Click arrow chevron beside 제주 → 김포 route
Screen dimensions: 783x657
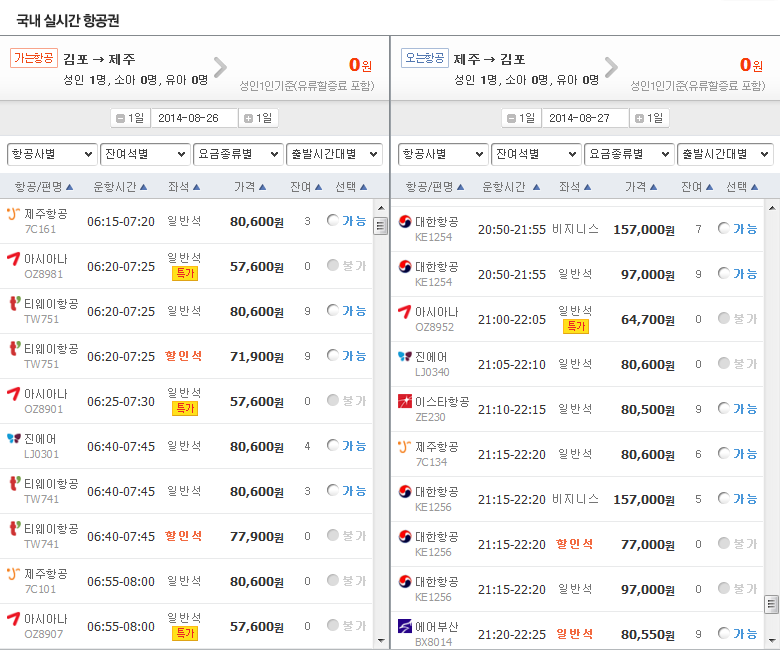click(612, 67)
